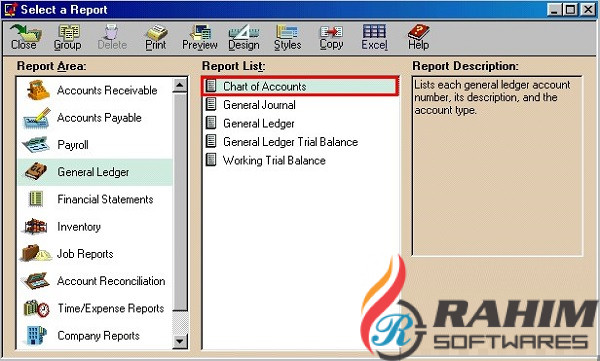
Task: Choose Time/Expense Reports label
Action: point(111,308)
